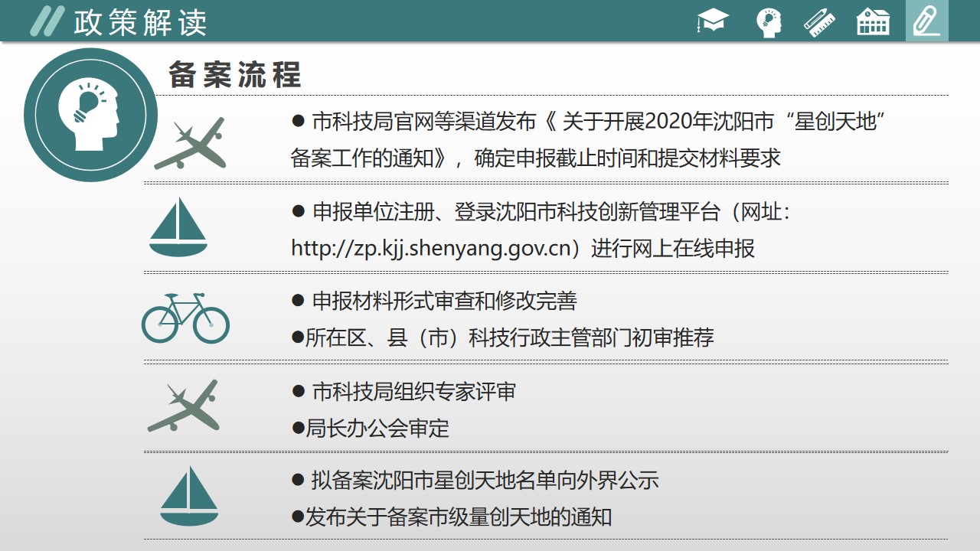Click the 政策解读 header title
980x551 pixels.
pos(140,23)
